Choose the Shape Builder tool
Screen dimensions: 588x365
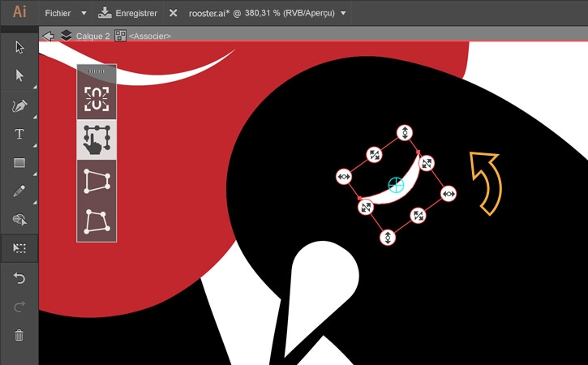pyautogui.click(x=19, y=219)
